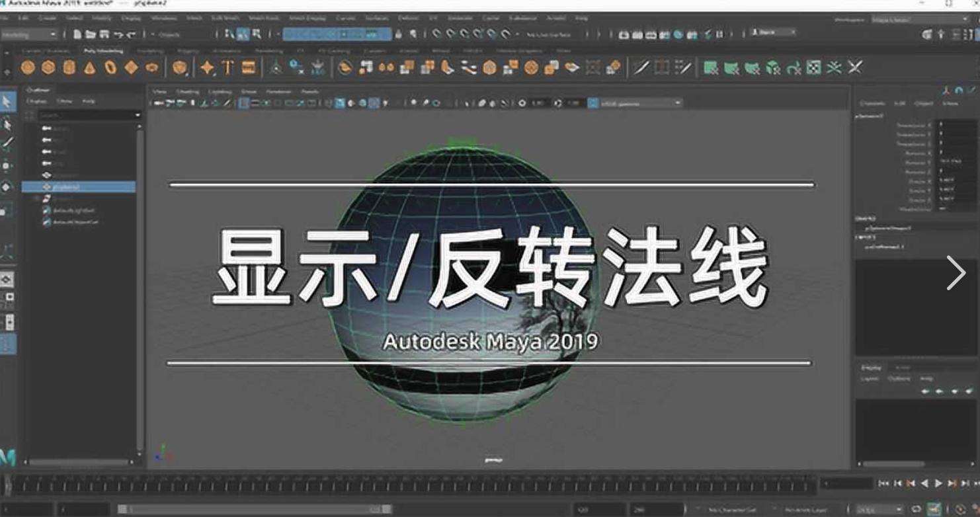This screenshot has height=517, width=980.
Task: Open the viewport Shading menu
Action: click(x=187, y=92)
